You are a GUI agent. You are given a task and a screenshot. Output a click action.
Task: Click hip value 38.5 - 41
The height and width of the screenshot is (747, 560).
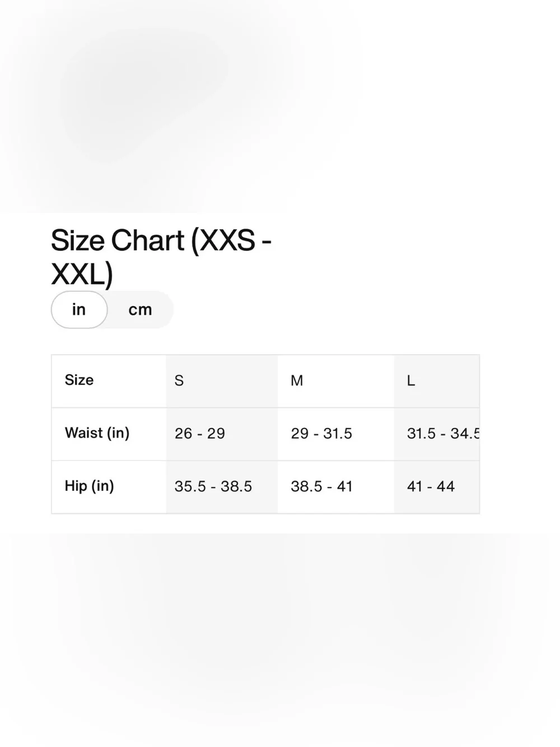(x=321, y=486)
